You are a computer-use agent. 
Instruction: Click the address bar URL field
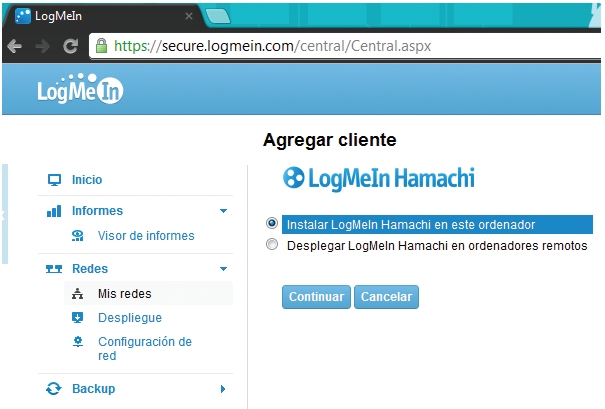coord(345,46)
